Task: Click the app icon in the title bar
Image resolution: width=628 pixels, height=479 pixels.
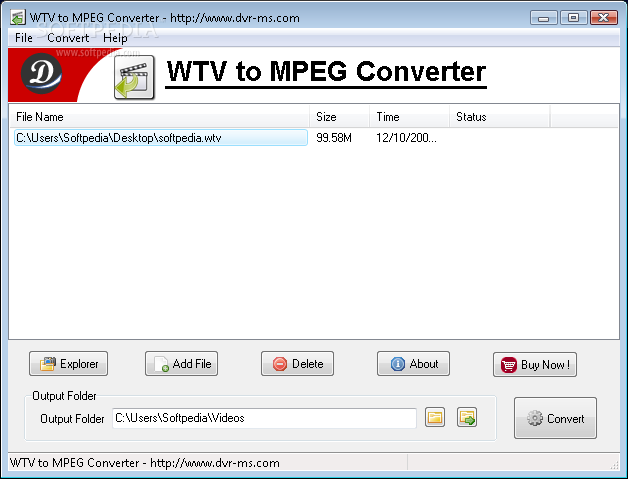Action: (x=18, y=18)
